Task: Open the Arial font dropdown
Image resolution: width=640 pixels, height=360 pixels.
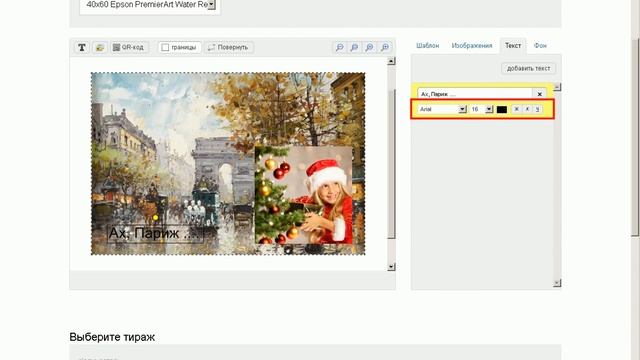Action: coord(442,109)
